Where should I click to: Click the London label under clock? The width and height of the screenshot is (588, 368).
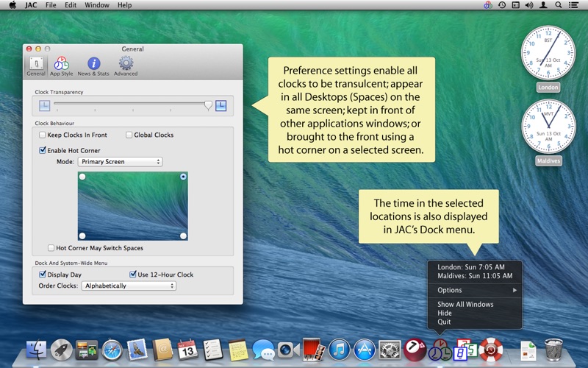(548, 87)
